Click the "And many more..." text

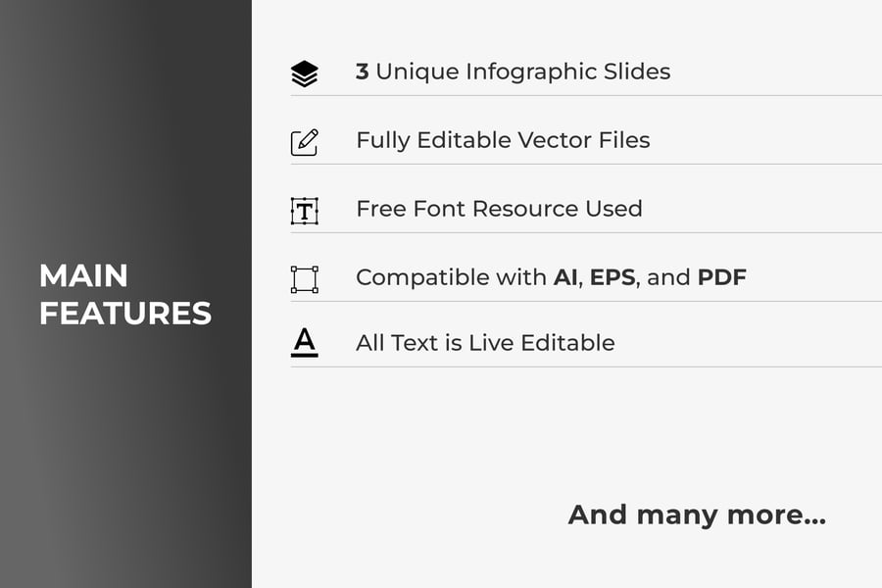click(x=697, y=514)
